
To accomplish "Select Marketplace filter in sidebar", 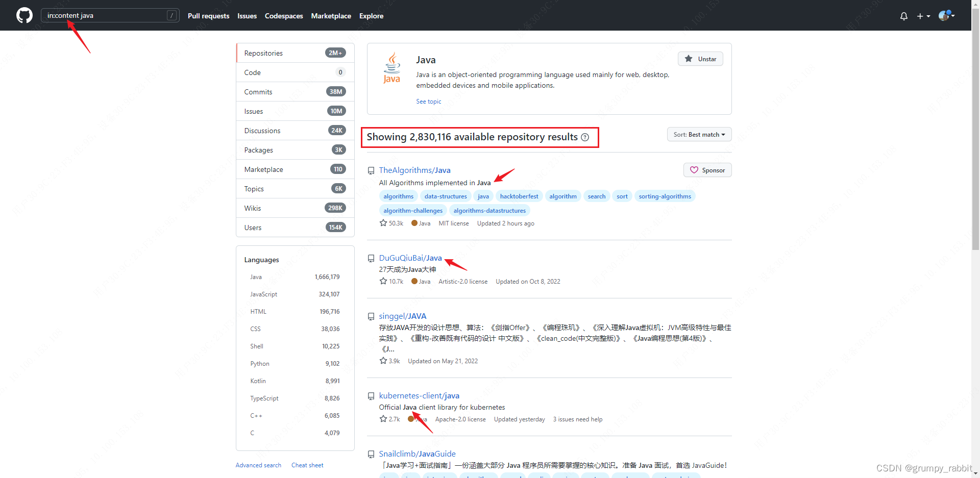I will 295,169.
